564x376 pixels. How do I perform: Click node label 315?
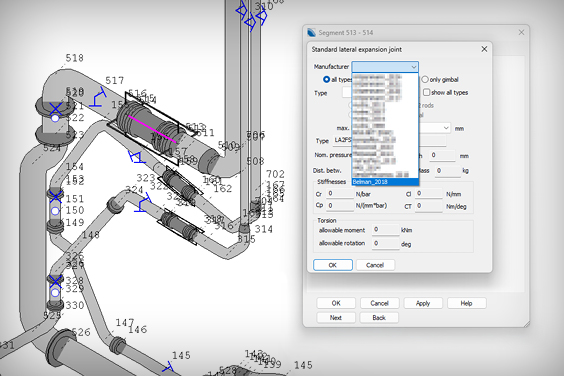(247, 239)
